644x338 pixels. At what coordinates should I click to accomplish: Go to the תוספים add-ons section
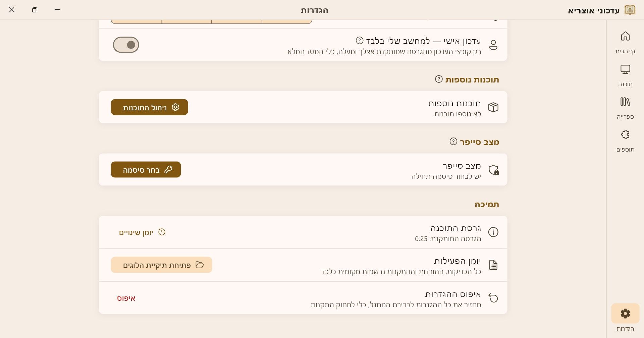[x=625, y=140]
